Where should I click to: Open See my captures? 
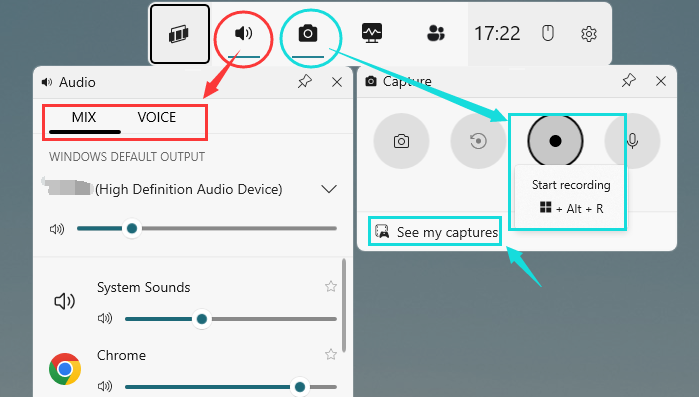(x=436, y=232)
